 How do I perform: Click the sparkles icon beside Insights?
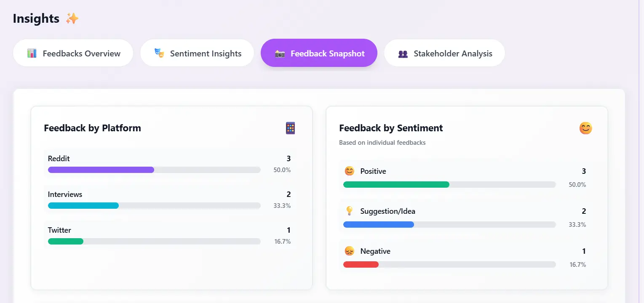[x=72, y=19]
